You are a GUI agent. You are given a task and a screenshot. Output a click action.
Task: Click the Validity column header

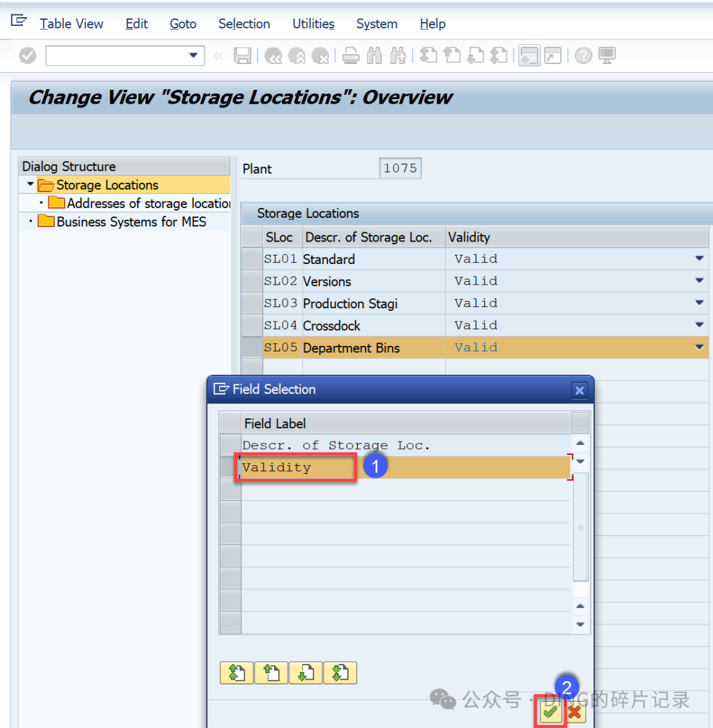[578, 237]
